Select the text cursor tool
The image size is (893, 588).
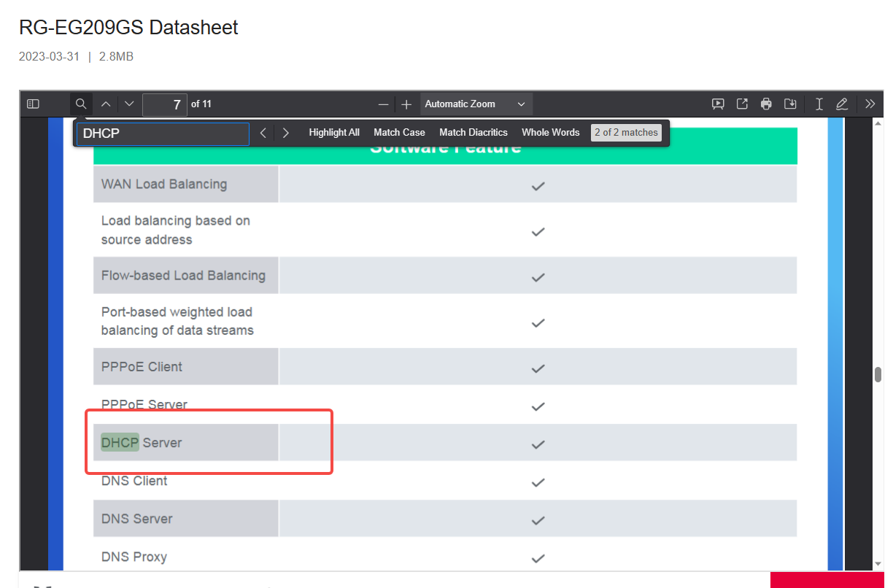(x=819, y=104)
